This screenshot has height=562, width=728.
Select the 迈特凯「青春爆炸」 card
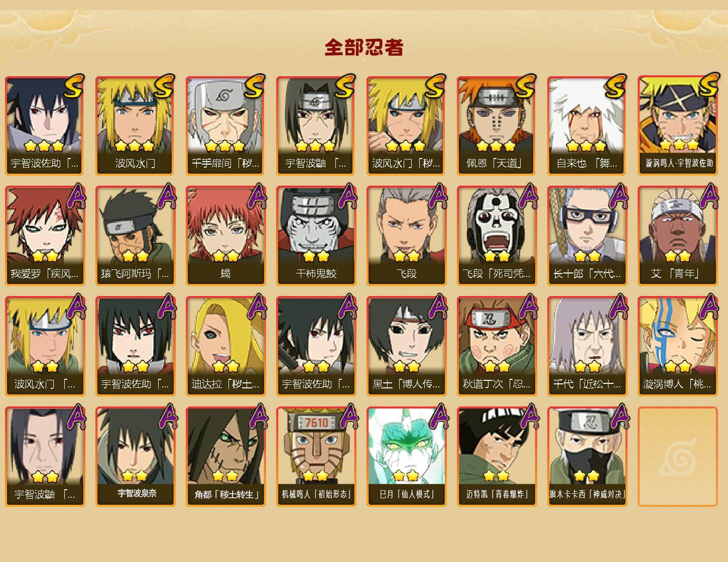point(497,457)
